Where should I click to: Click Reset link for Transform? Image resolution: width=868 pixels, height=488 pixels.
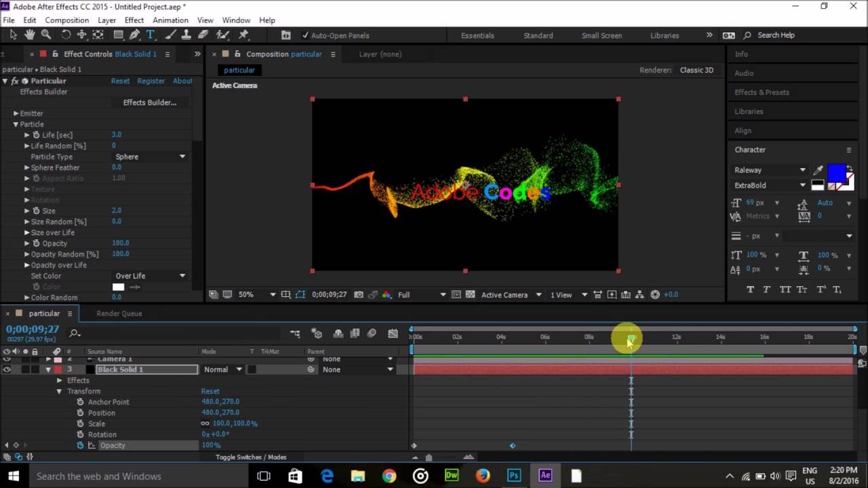point(210,391)
